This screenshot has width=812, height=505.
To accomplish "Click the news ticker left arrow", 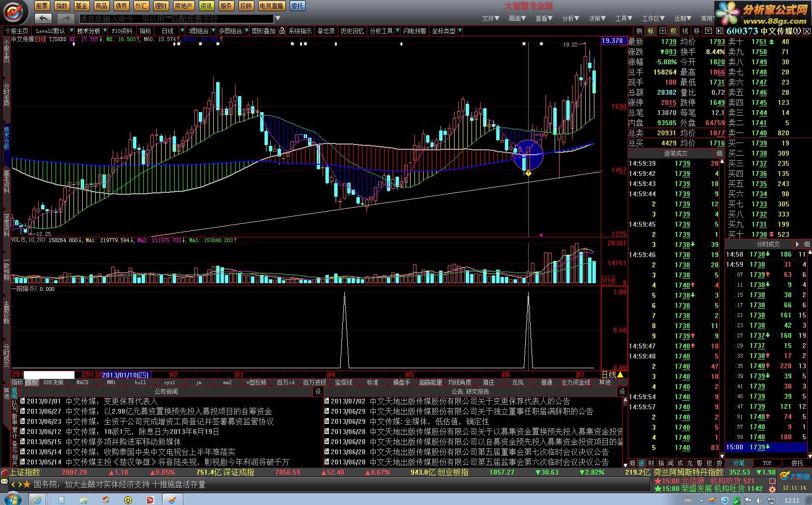I will 13,484.
